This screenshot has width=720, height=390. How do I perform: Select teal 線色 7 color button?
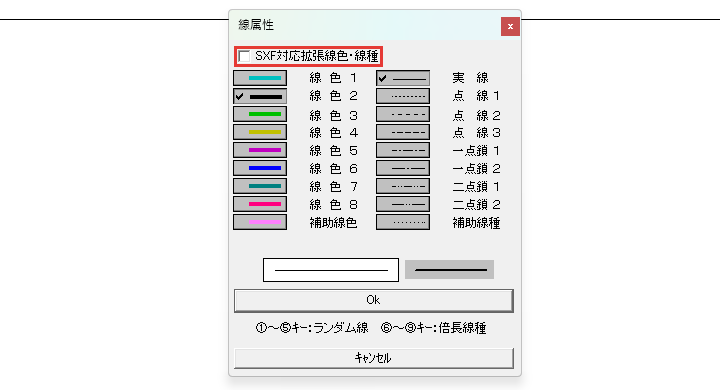[260, 186]
